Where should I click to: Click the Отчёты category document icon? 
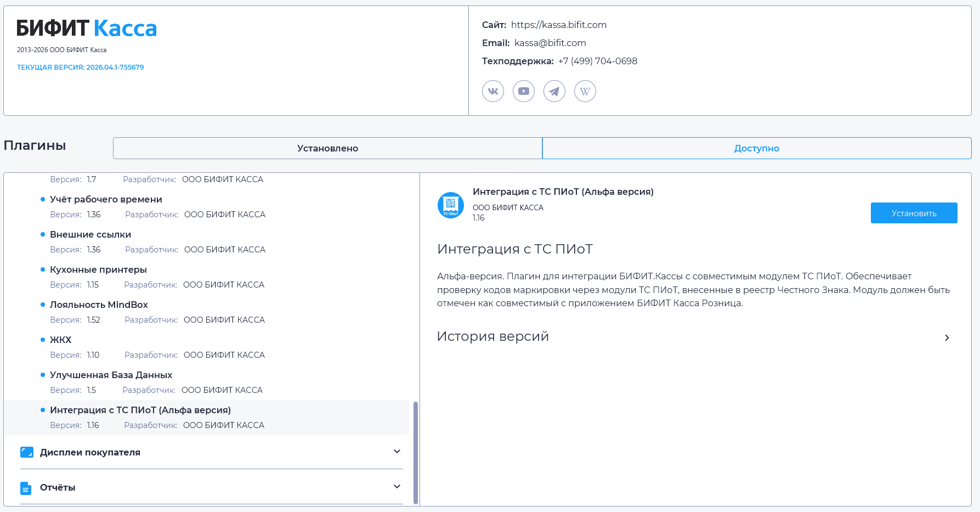click(x=26, y=488)
